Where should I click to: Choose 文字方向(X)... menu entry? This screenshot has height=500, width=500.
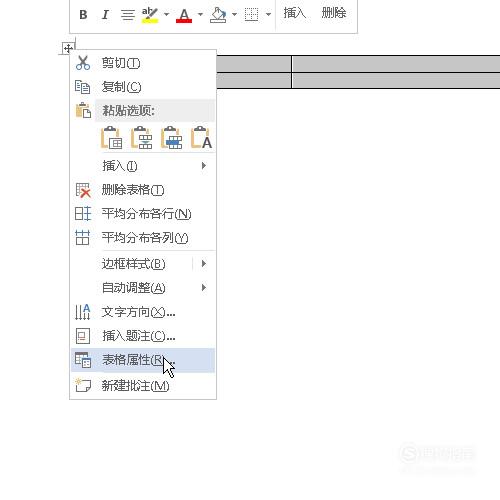(143, 312)
